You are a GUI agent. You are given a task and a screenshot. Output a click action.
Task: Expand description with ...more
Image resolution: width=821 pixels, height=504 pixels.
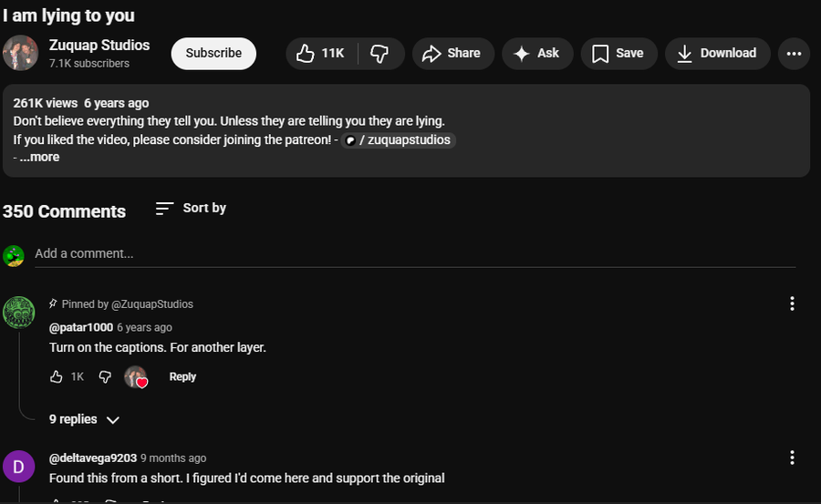(x=39, y=157)
